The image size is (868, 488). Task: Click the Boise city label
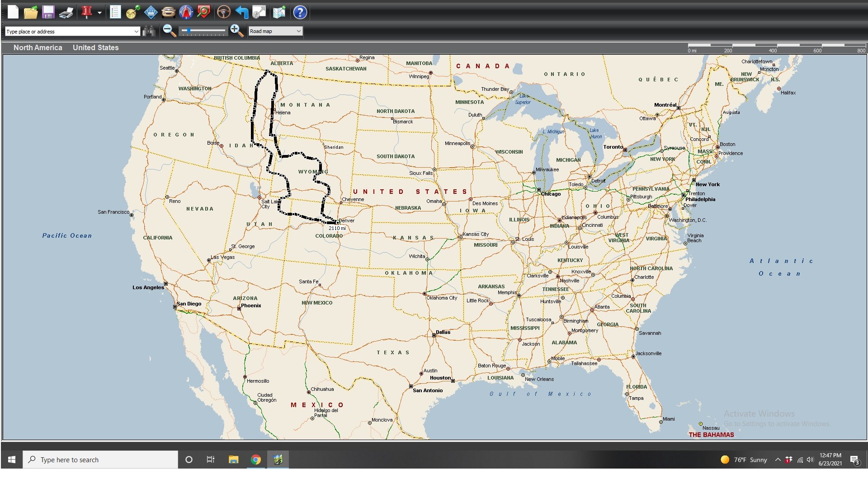(213, 143)
